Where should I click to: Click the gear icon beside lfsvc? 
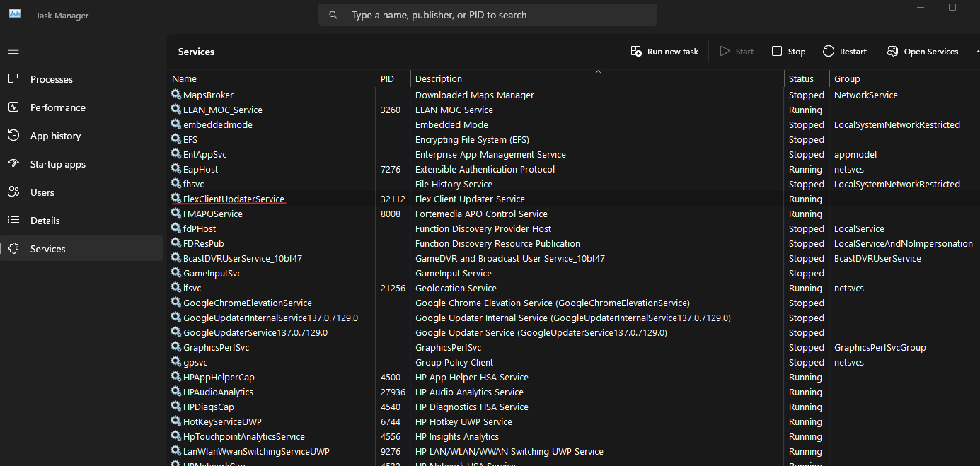point(176,288)
